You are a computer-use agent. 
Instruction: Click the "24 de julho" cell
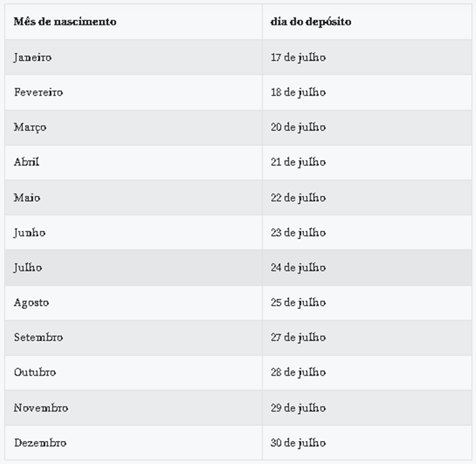click(298, 268)
